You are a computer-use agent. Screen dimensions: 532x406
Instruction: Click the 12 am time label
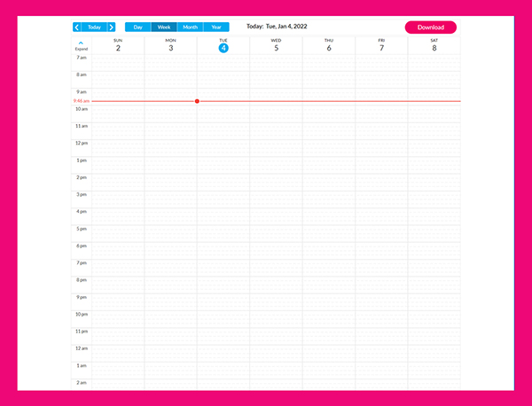(82, 348)
